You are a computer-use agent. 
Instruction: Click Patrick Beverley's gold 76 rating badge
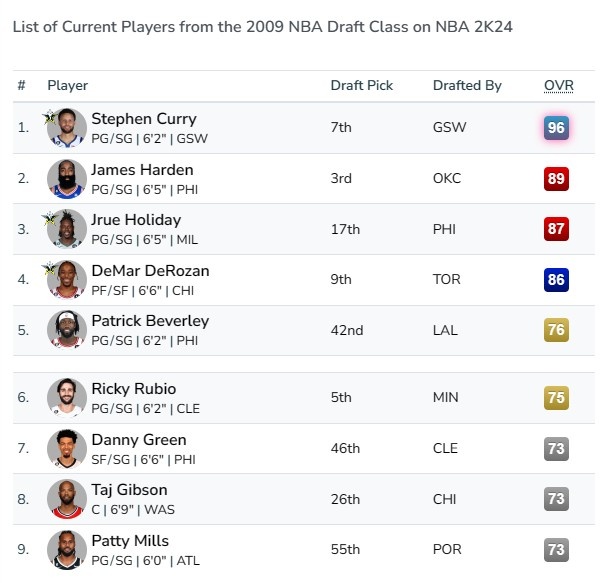pos(556,330)
